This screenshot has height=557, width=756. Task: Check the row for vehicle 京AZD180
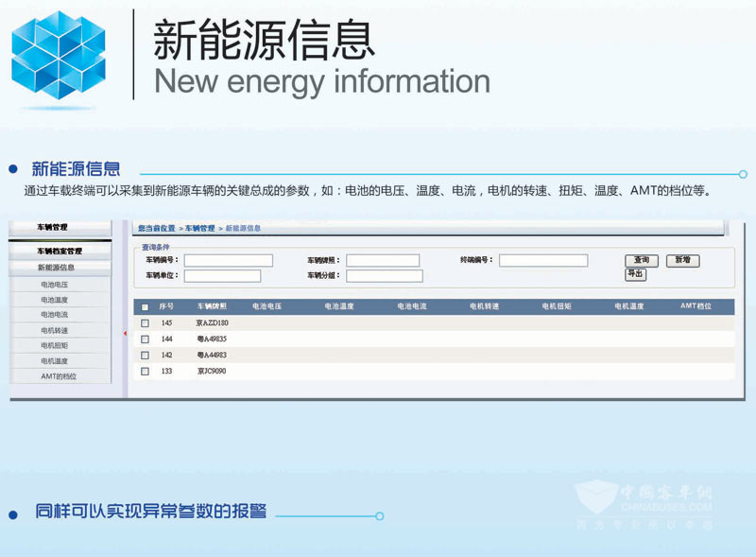pos(145,323)
